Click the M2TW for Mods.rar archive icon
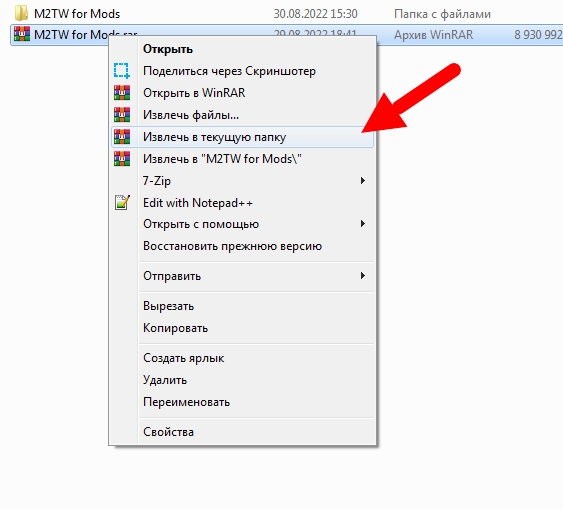This screenshot has height=510, width=563. [22, 34]
